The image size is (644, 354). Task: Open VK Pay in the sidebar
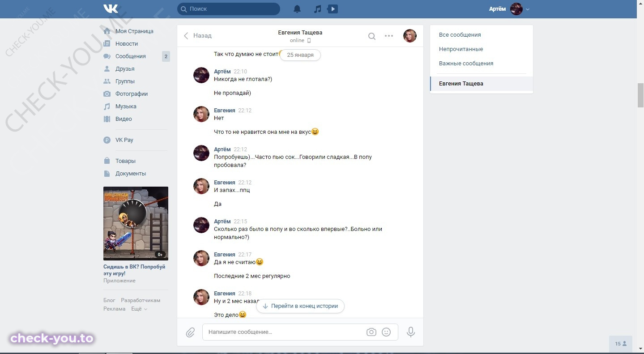coord(124,140)
